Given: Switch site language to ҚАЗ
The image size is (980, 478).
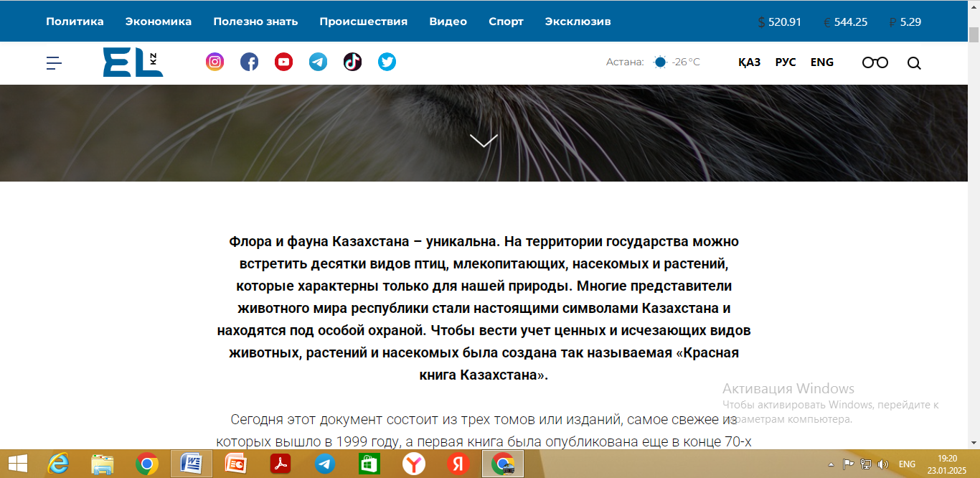Looking at the screenshot, I should [749, 62].
